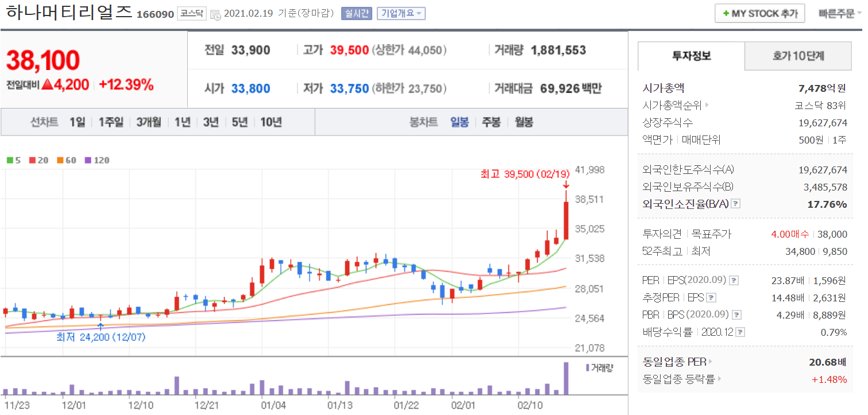Click the stock code 166090
The width and height of the screenshot is (868, 415).
coord(155,14)
